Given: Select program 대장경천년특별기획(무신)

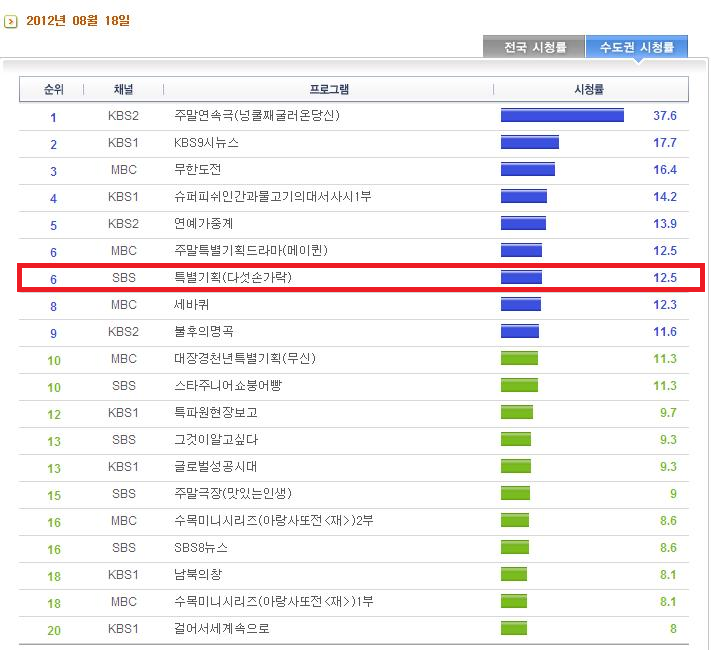Looking at the screenshot, I should point(245,359).
